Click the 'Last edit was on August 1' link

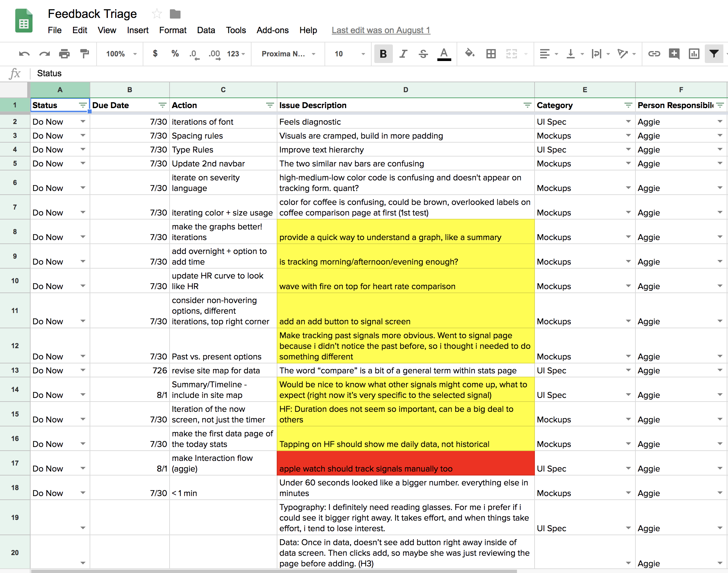381,30
